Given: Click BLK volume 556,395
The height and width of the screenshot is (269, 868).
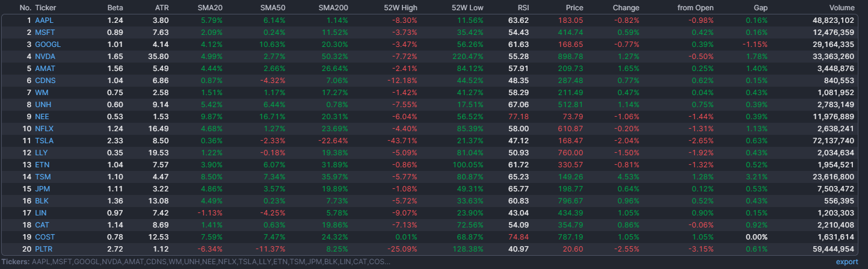Looking at the screenshot, I should coord(840,201).
